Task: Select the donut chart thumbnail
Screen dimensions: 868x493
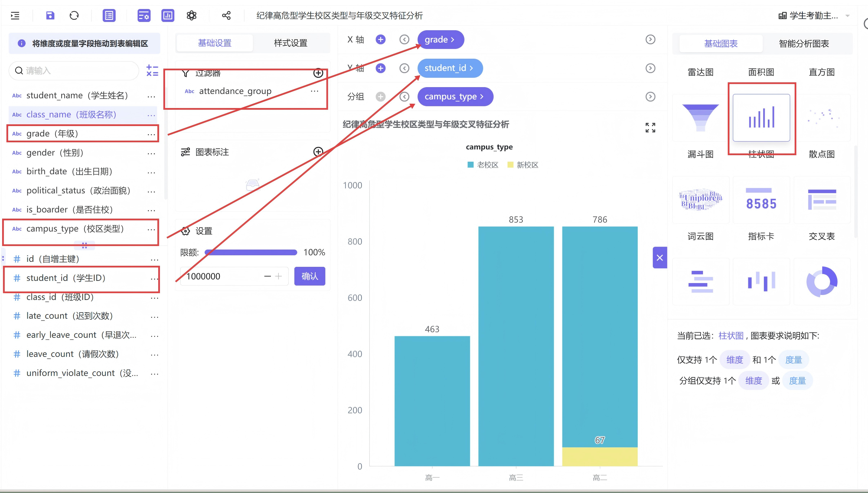Action: click(x=822, y=282)
